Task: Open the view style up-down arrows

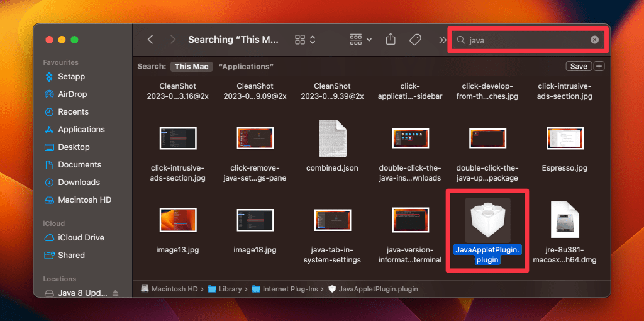Action: pyautogui.click(x=313, y=40)
